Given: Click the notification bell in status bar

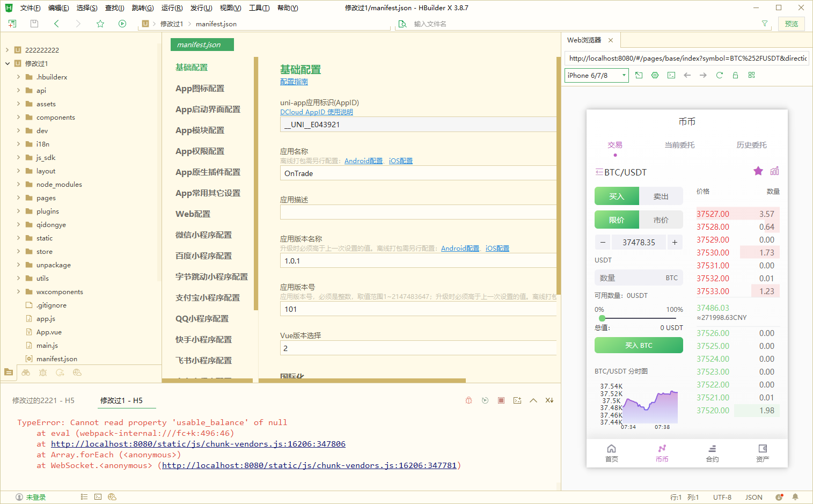Looking at the screenshot, I should pos(795,497).
